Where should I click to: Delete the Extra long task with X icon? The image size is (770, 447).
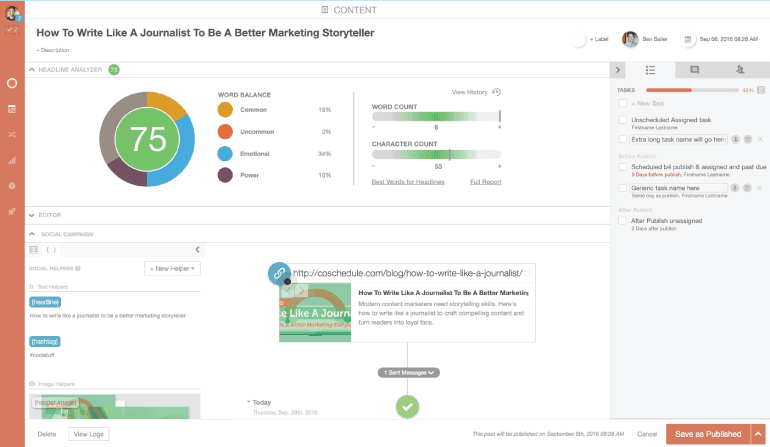coord(758,140)
